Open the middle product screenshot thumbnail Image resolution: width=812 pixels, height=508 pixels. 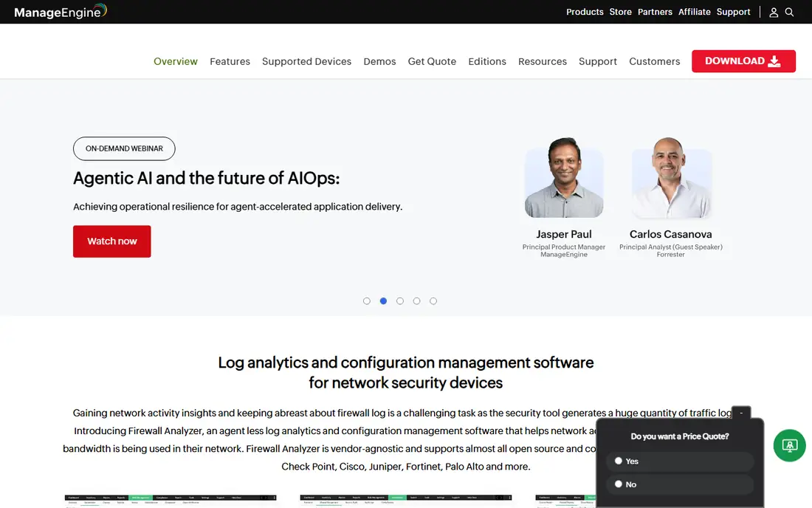[406, 501]
